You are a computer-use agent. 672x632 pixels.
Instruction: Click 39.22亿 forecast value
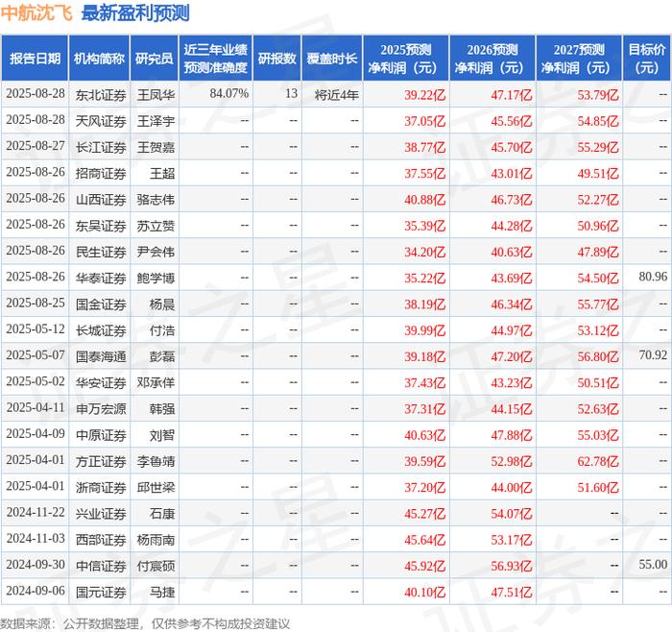[424, 95]
